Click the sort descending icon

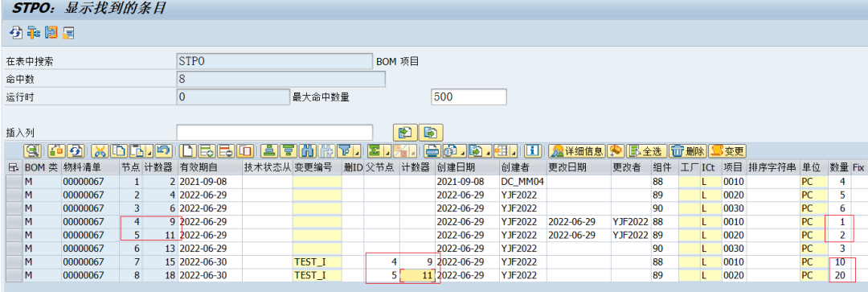pos(289,150)
